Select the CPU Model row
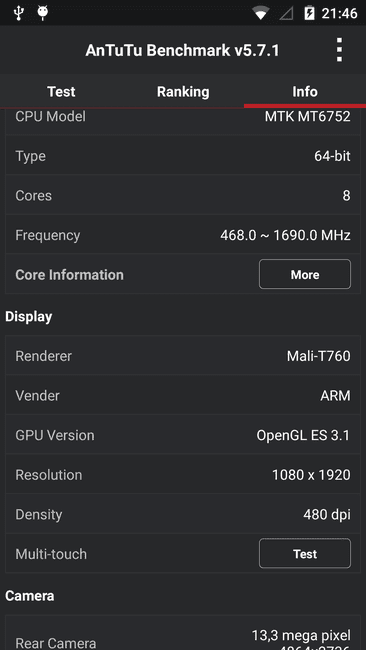The height and width of the screenshot is (650, 366). [183, 121]
